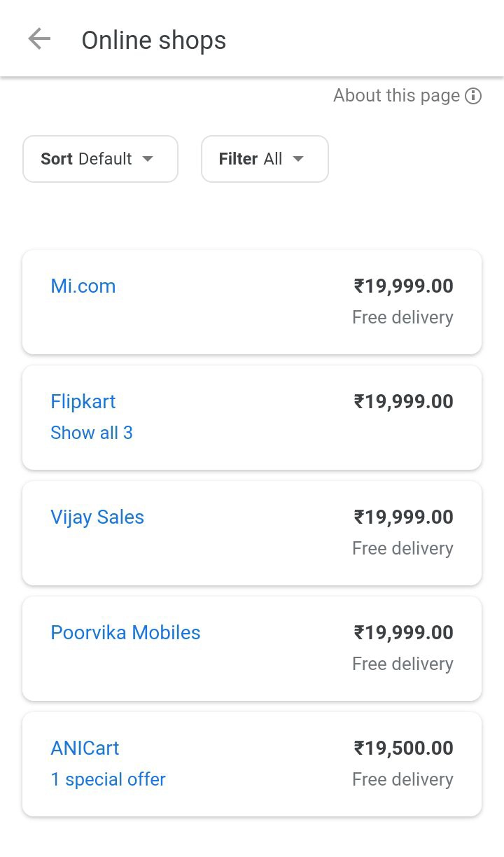Click the Online shops page title
Image resolution: width=504 pixels, height=857 pixels.
click(x=154, y=41)
